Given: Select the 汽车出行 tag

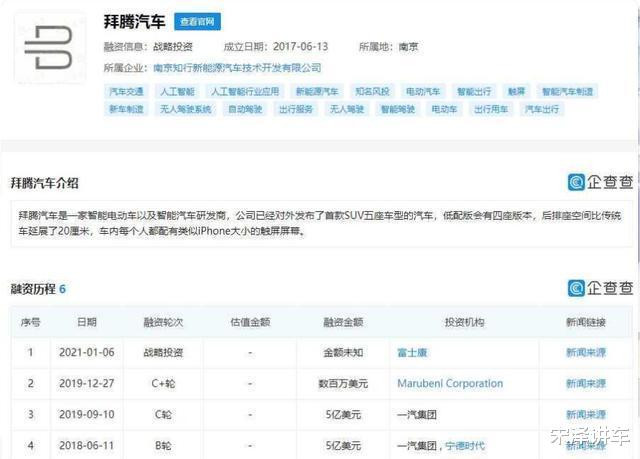Looking at the screenshot, I should [542, 109].
